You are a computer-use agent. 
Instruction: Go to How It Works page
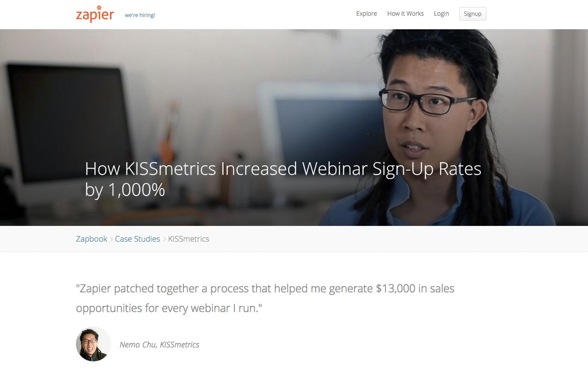405,14
